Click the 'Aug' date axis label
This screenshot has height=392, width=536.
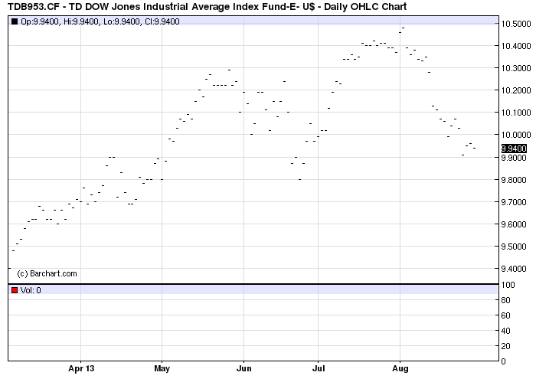point(400,368)
